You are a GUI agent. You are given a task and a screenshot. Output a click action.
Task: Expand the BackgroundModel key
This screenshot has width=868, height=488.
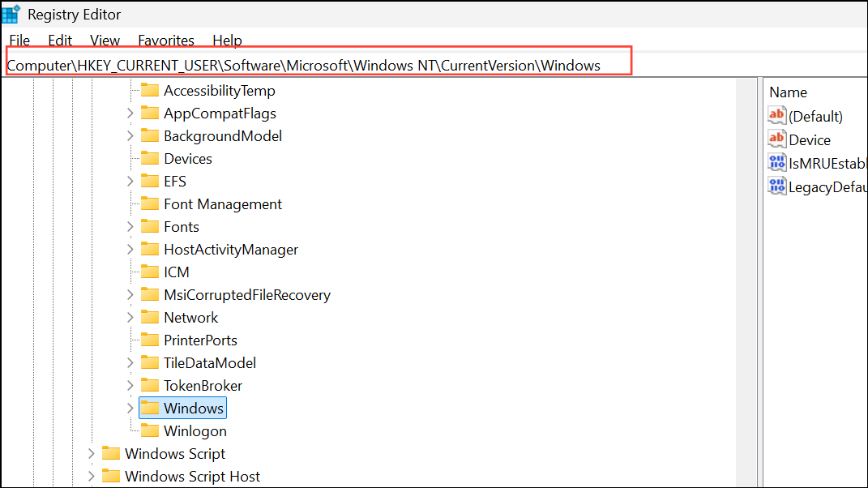tap(130, 135)
